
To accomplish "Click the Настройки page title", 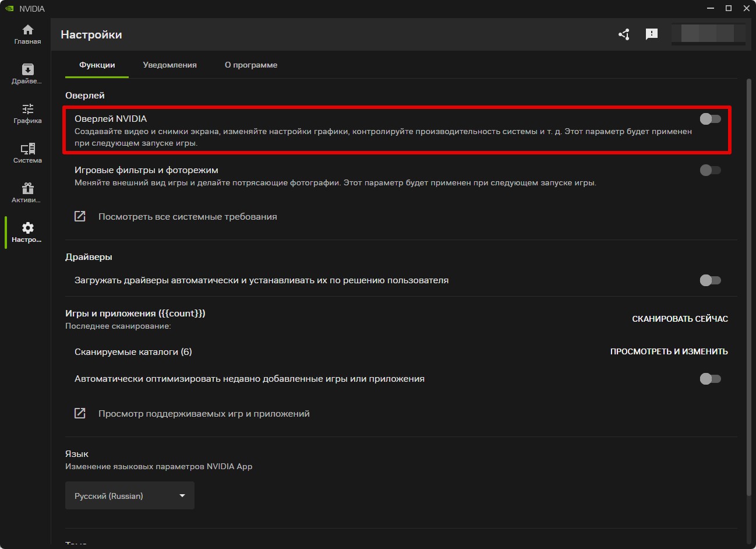I will tap(91, 35).
